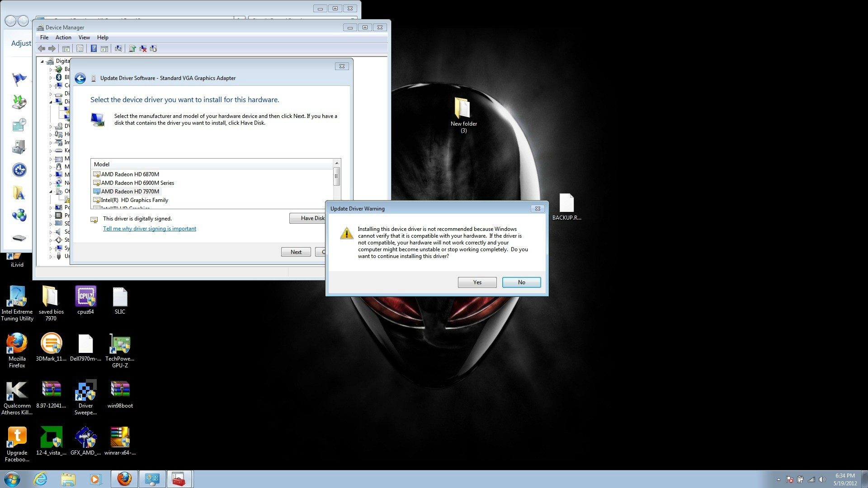Expand the Bluetooth node in device tree
This screenshot has width=868, height=488.
click(x=51, y=78)
